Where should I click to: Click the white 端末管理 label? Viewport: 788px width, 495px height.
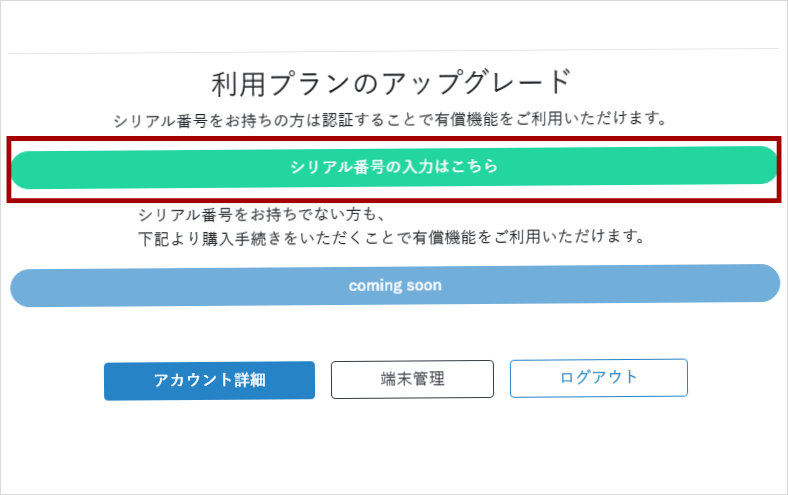412,379
